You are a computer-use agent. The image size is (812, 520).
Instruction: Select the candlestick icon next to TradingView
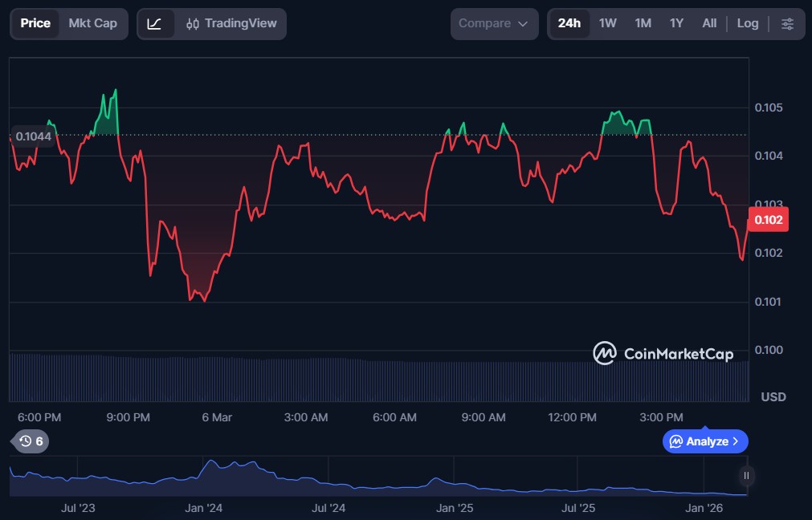pos(193,23)
